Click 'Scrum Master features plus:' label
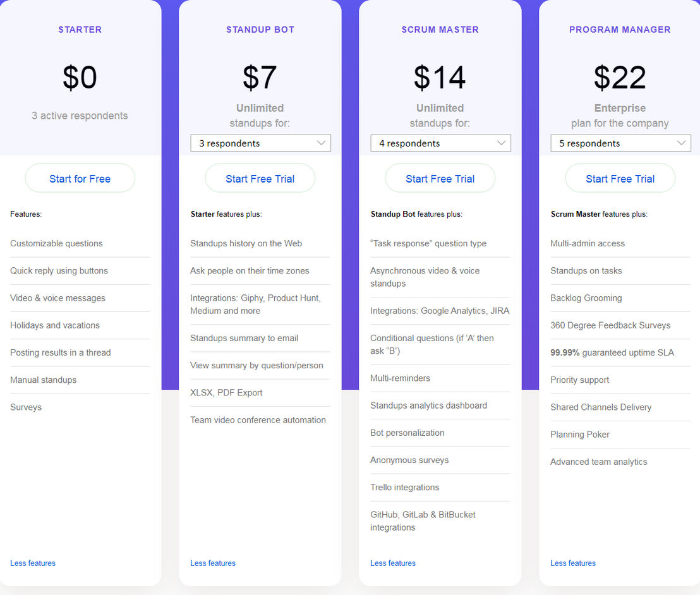The height and width of the screenshot is (595, 700). (x=599, y=214)
